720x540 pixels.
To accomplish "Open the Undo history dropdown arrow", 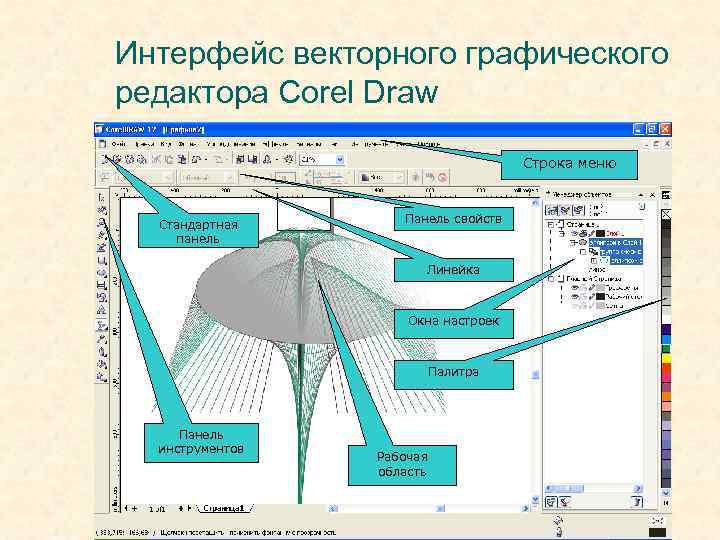I will click(x=206, y=159).
